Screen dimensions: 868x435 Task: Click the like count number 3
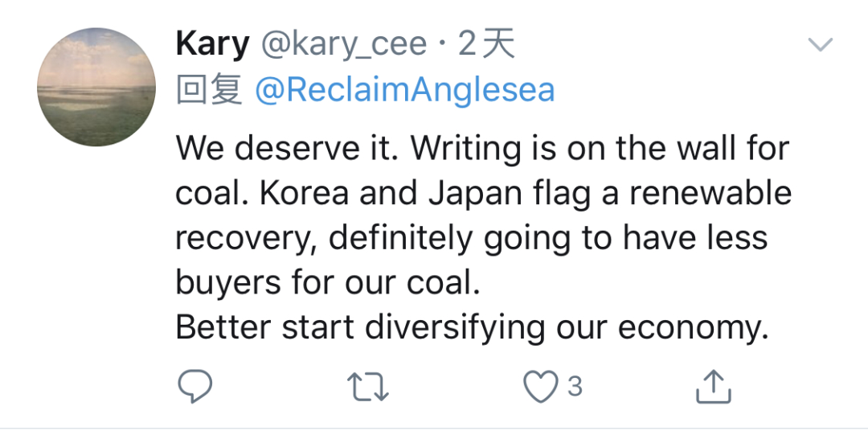click(575, 386)
